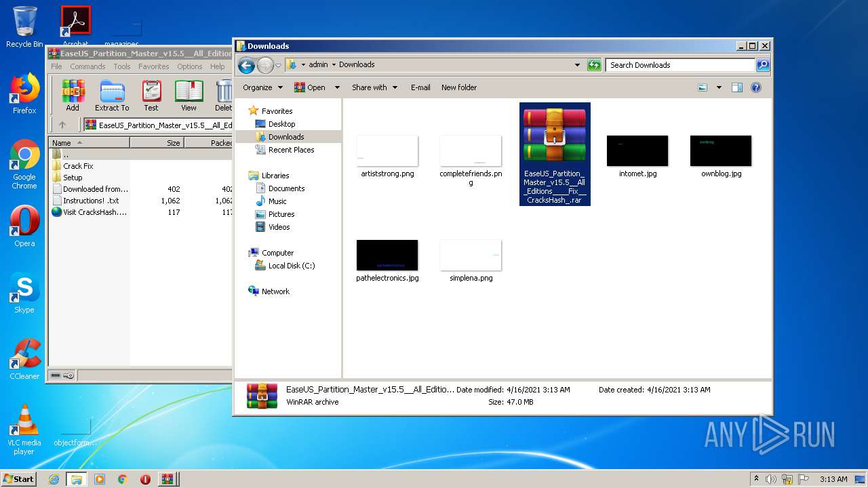The width and height of the screenshot is (868, 488).
Task: Open the Crack Fix folder in WinRAR
Action: click(78, 166)
